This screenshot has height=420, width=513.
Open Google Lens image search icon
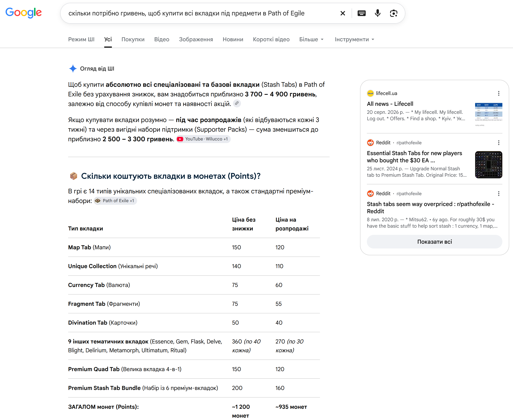394,13
